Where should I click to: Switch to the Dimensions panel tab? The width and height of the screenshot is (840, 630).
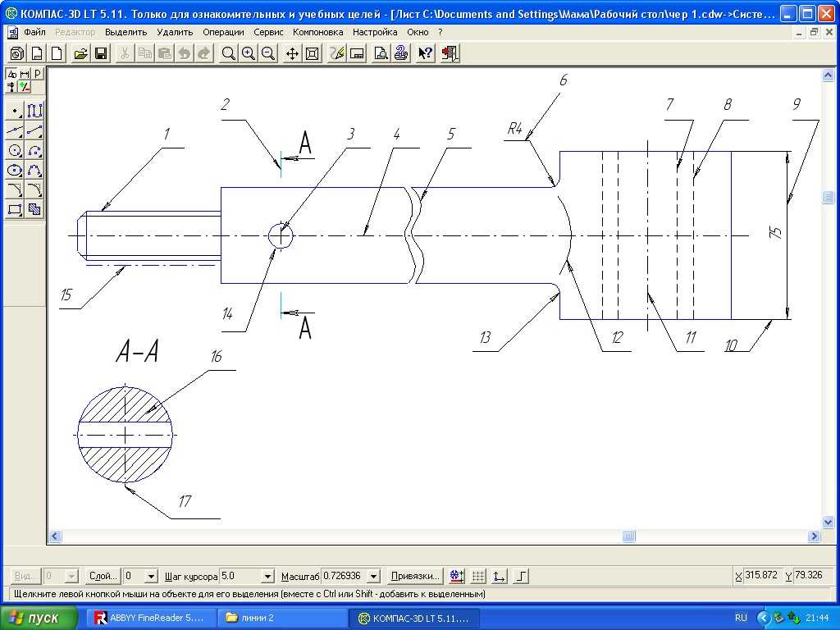[25, 74]
